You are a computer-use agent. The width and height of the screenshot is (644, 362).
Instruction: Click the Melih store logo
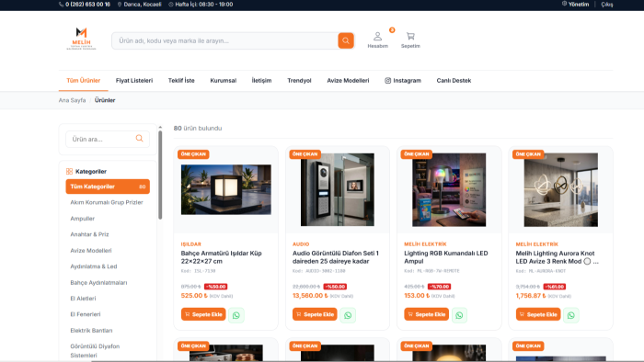[x=81, y=39]
